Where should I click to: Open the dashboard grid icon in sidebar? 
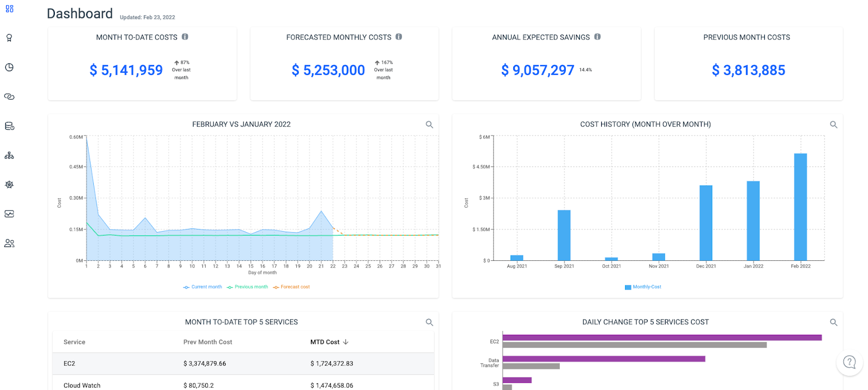(9, 9)
